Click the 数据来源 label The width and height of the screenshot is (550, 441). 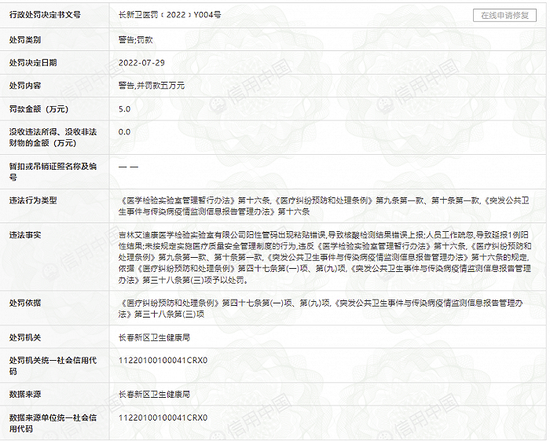[x=25, y=394]
